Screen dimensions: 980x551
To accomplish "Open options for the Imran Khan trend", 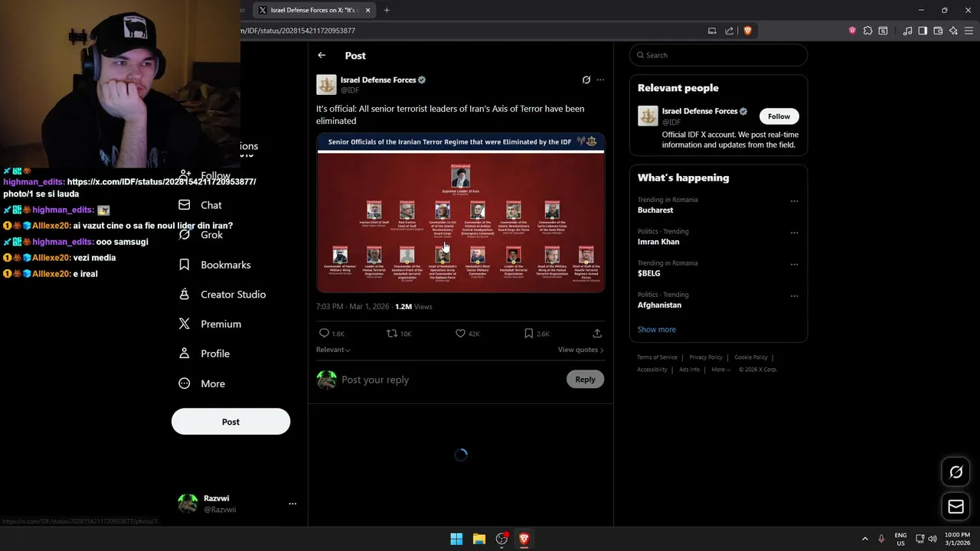I will 794,233.
